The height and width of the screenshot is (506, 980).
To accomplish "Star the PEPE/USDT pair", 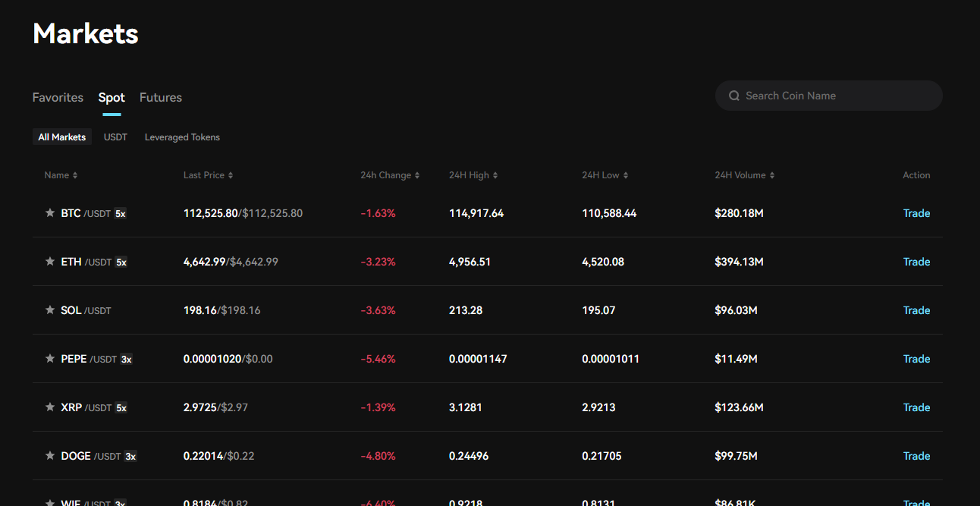I will tap(50, 359).
